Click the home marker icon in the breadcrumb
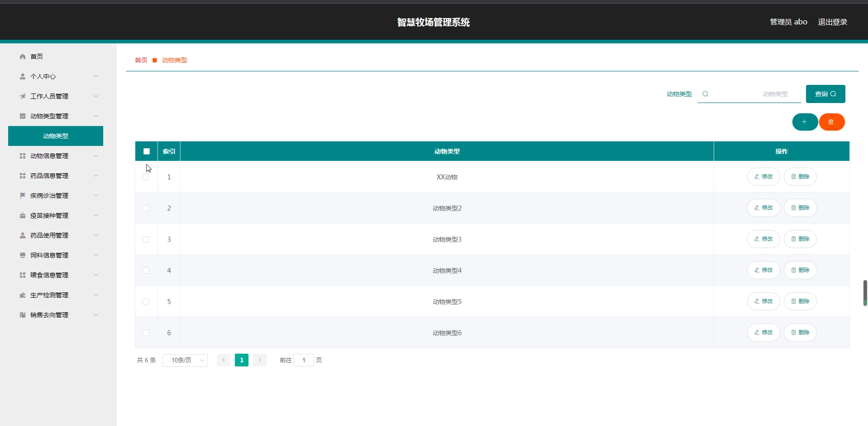This screenshot has width=868, height=426. coord(155,60)
